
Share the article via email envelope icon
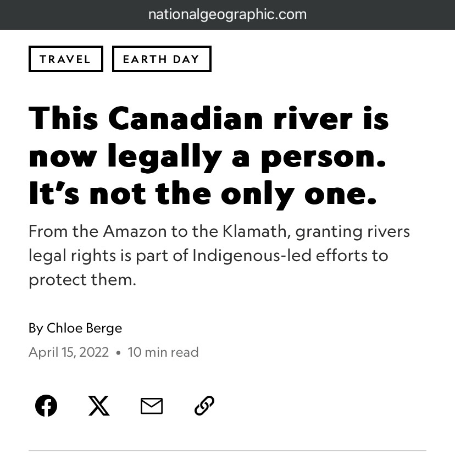[x=152, y=406]
